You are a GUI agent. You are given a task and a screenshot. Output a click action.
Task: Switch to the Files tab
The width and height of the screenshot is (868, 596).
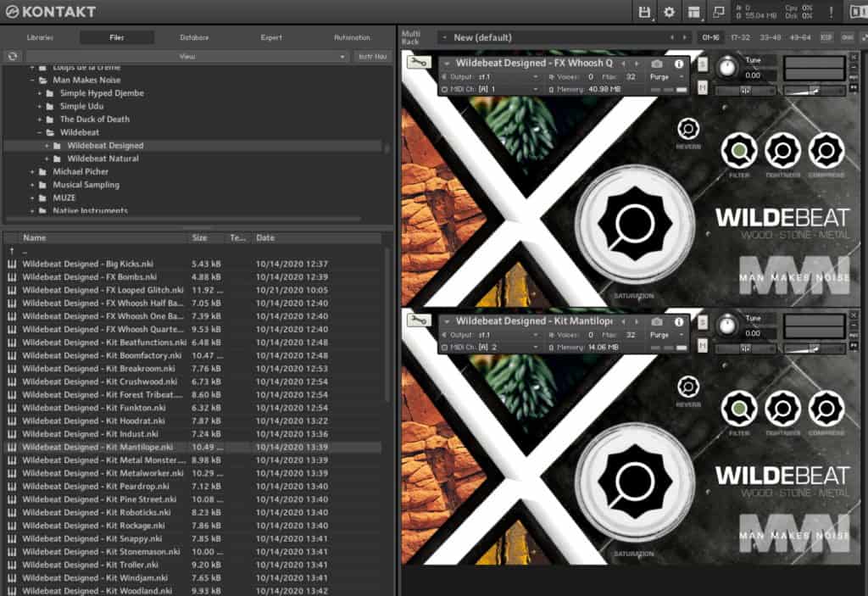tap(117, 37)
